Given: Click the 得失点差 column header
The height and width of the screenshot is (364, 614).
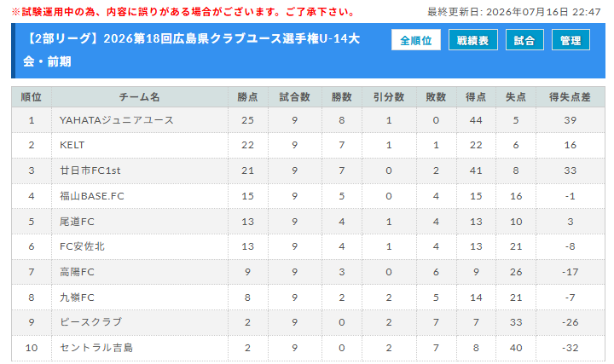Looking at the screenshot, I should pyautogui.click(x=570, y=97).
